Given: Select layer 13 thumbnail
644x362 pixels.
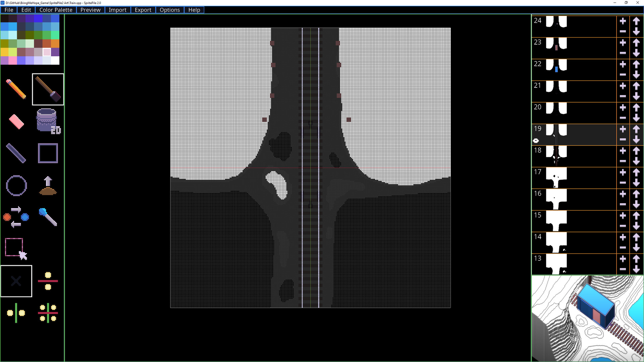Looking at the screenshot, I should point(556,264).
